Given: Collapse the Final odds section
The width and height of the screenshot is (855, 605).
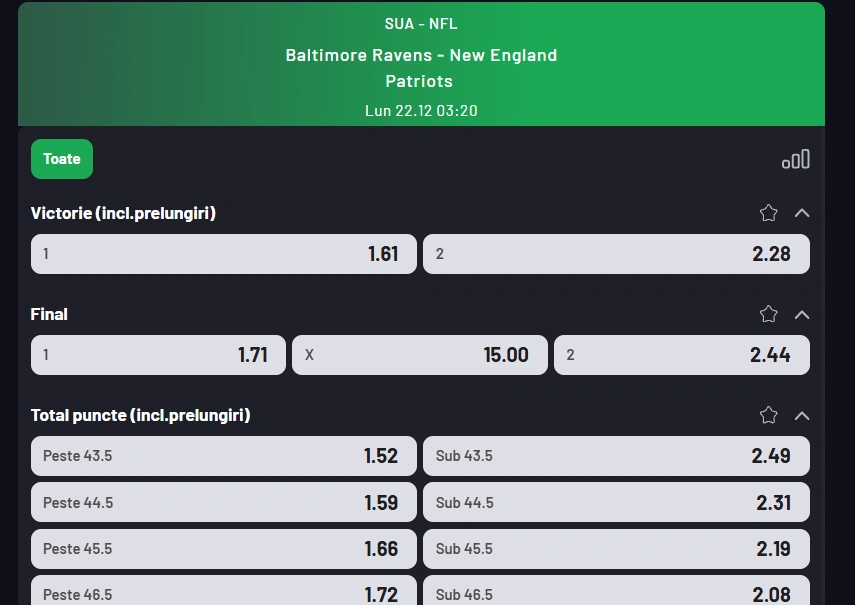Looking at the screenshot, I should pyautogui.click(x=802, y=313).
